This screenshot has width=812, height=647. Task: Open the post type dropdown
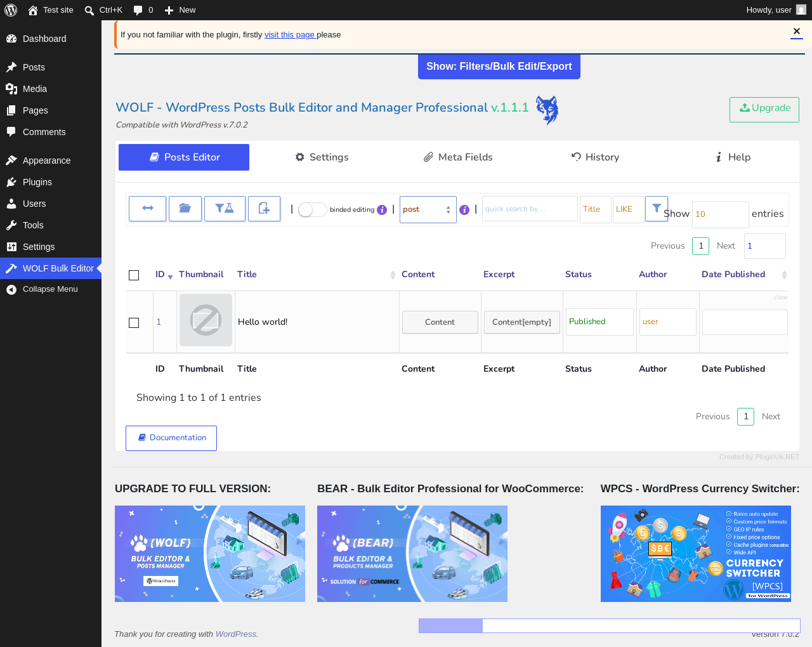[428, 209]
